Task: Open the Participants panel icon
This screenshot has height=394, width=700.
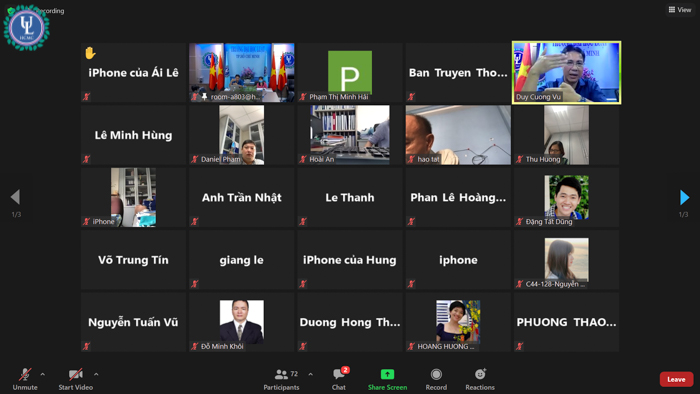Action: tap(281, 374)
